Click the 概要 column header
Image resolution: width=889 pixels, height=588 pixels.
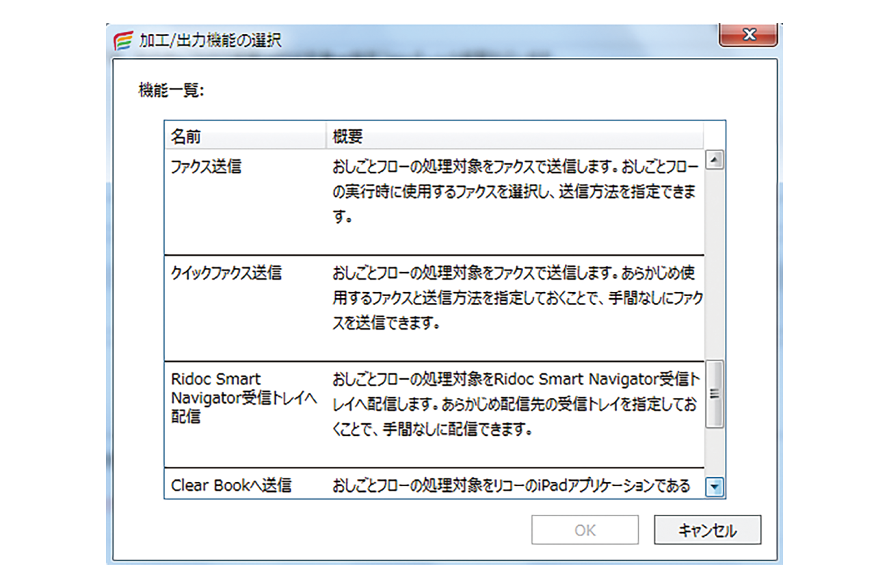(514, 136)
